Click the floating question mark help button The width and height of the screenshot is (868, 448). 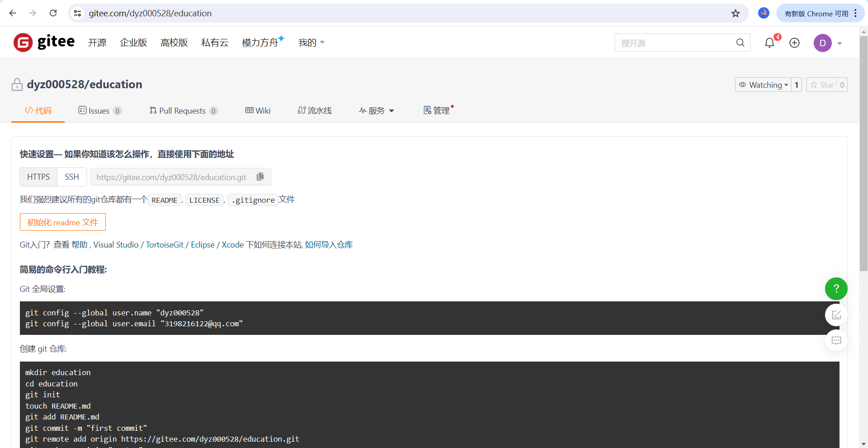pyautogui.click(x=836, y=289)
